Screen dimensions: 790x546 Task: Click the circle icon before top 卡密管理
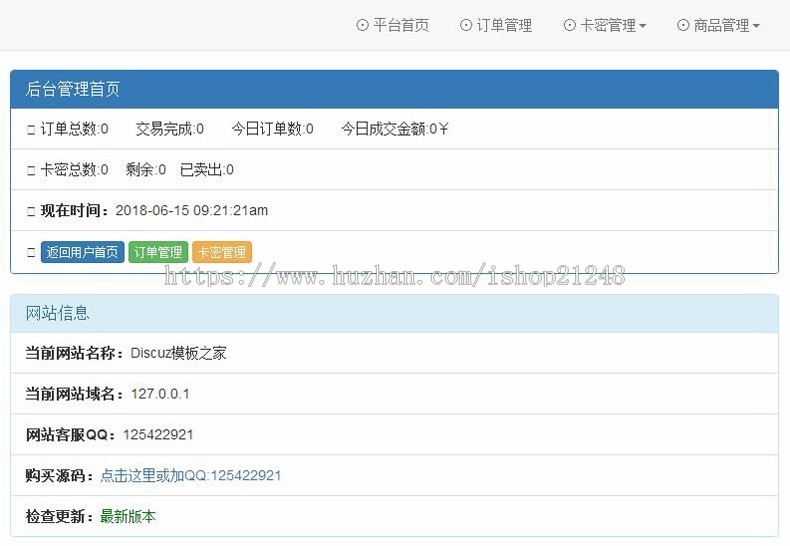coord(569,25)
